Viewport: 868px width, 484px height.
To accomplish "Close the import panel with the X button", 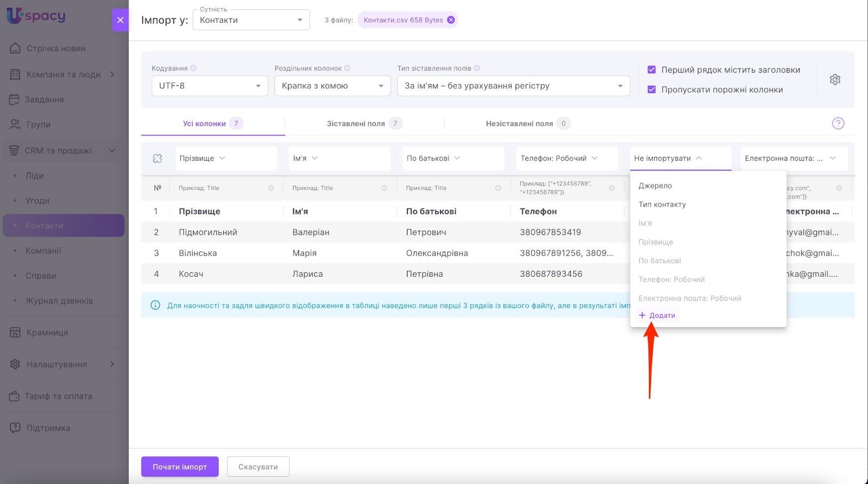I will click(x=120, y=20).
